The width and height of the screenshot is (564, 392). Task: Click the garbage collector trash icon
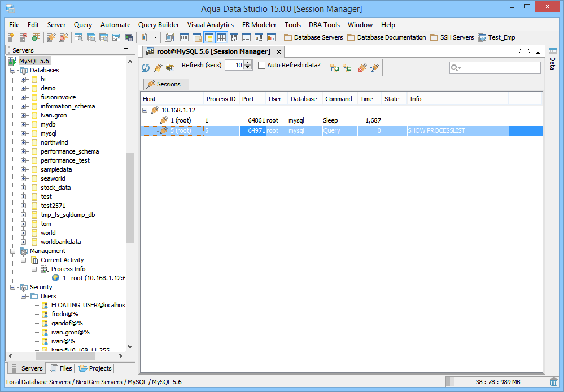(554, 382)
